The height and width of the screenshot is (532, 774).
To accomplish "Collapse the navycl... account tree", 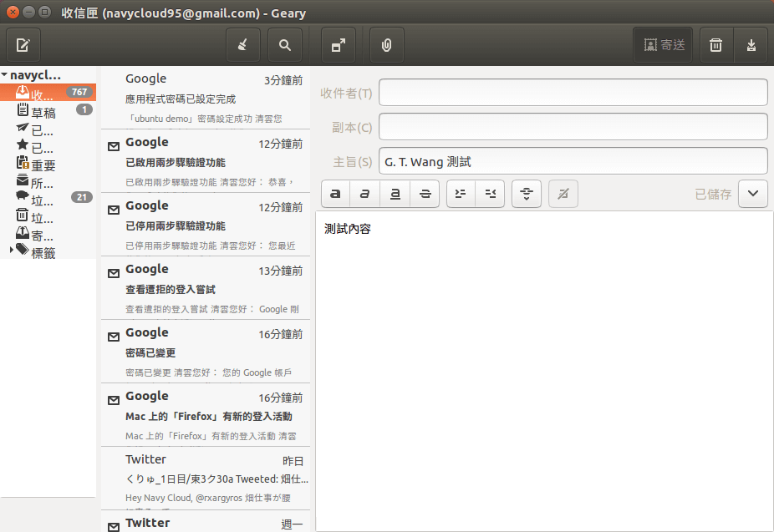I will 5,75.
